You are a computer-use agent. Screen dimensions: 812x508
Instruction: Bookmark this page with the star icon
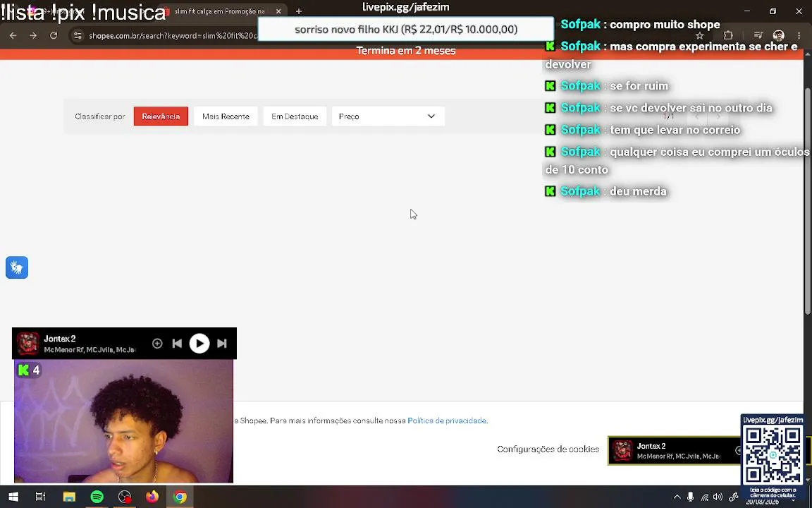700,35
